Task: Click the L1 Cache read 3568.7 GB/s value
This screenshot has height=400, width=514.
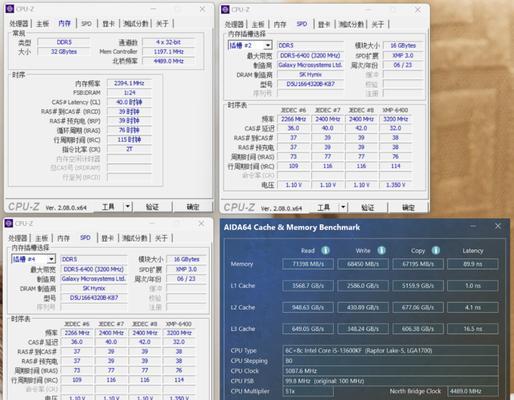Action: point(308,286)
